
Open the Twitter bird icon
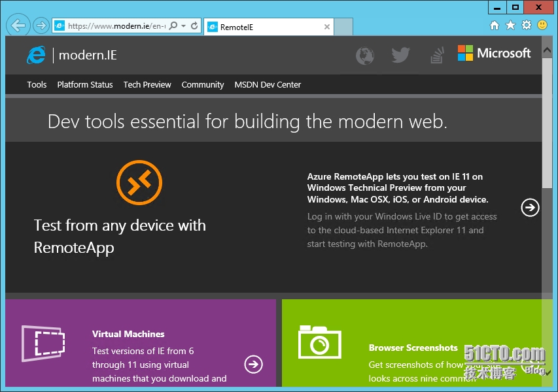pyautogui.click(x=401, y=55)
